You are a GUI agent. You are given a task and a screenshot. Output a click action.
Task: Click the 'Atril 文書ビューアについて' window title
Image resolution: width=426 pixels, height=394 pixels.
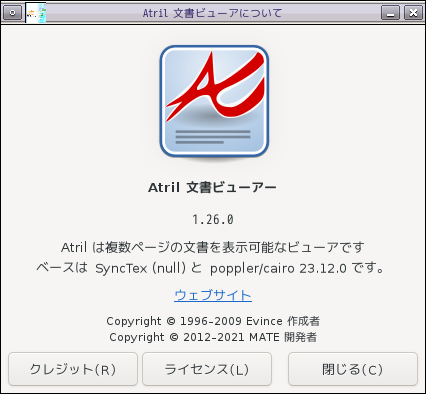212,13
